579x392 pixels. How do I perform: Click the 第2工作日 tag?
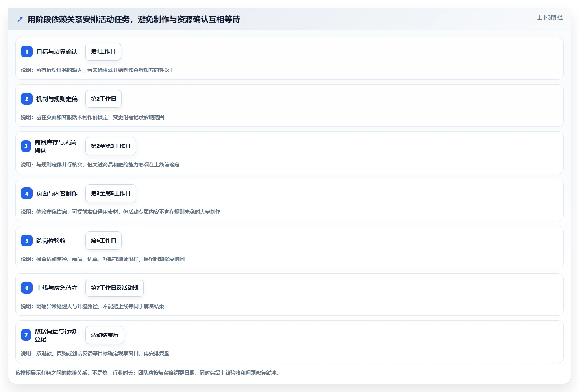[x=104, y=99]
